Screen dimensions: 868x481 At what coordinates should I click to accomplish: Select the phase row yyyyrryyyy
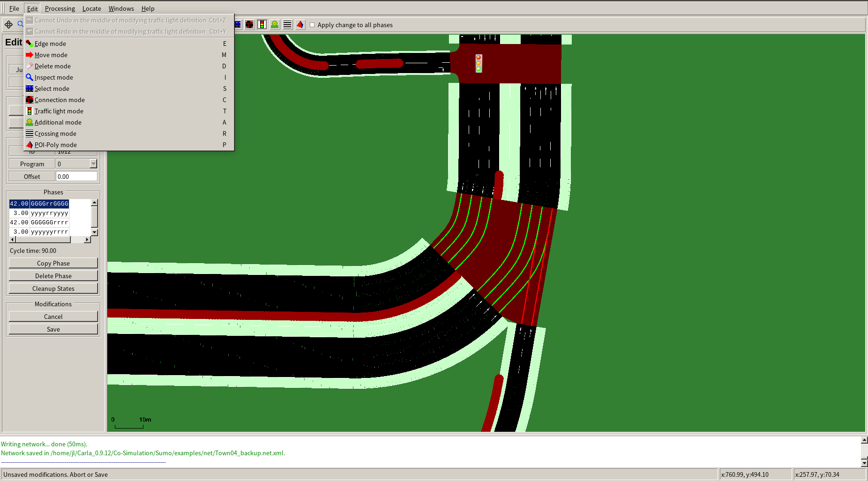coord(39,213)
